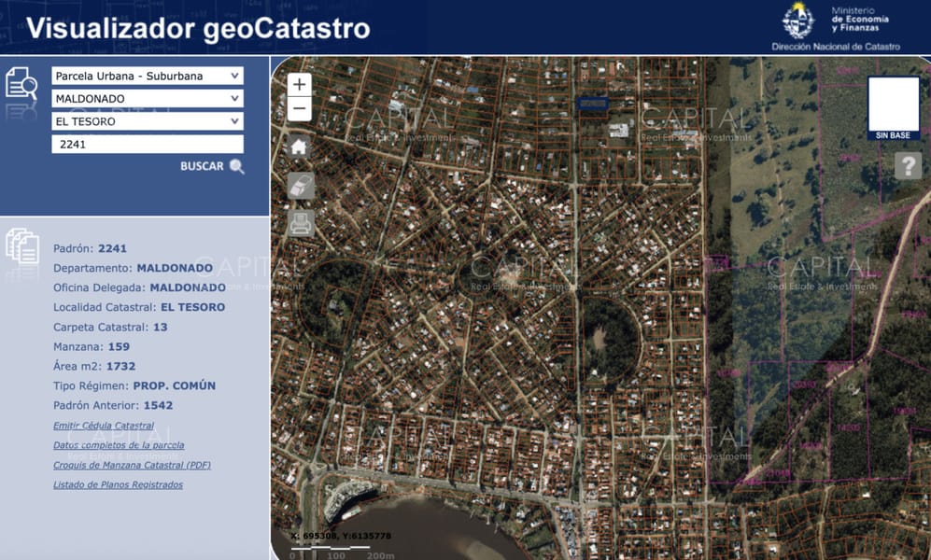Return map to home extent
The height and width of the screenshot is (560, 931).
click(299, 146)
